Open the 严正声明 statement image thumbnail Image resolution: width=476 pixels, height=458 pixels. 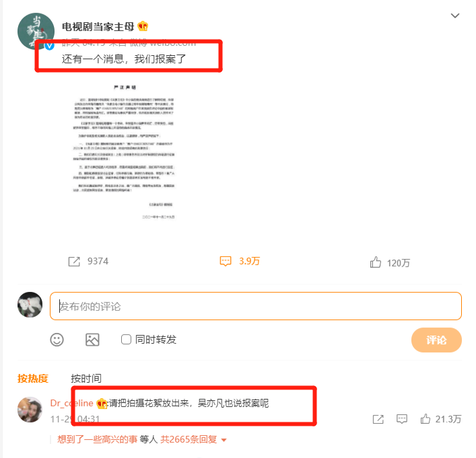pos(124,151)
